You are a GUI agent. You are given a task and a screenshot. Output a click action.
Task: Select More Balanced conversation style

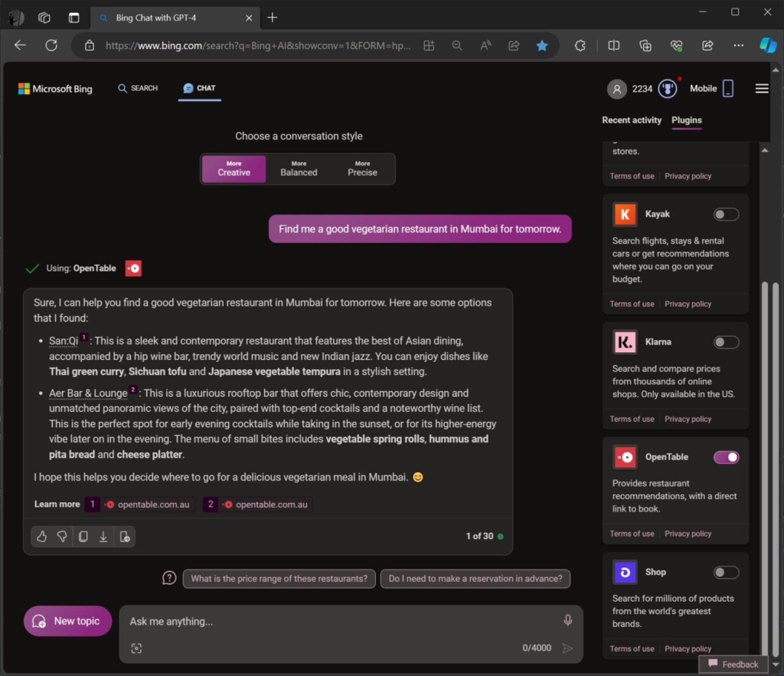click(x=299, y=168)
